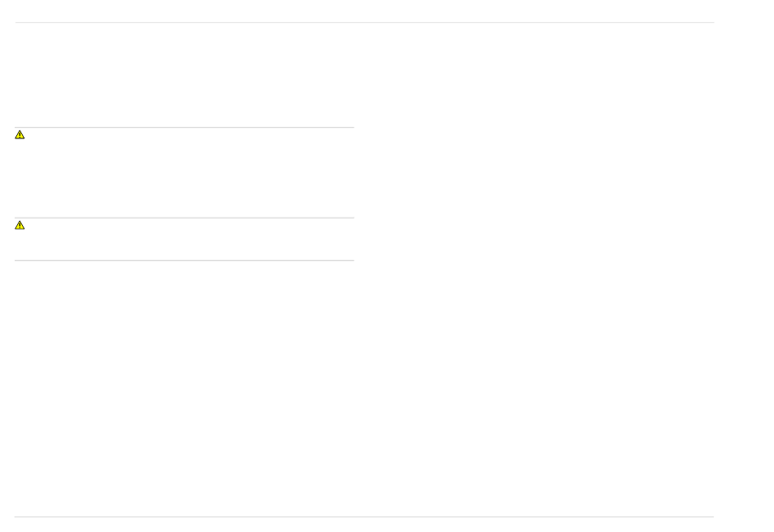This screenshot has height=532, width=774.
Task: Click the divider line below the lower warning section
Action: pos(185,260)
